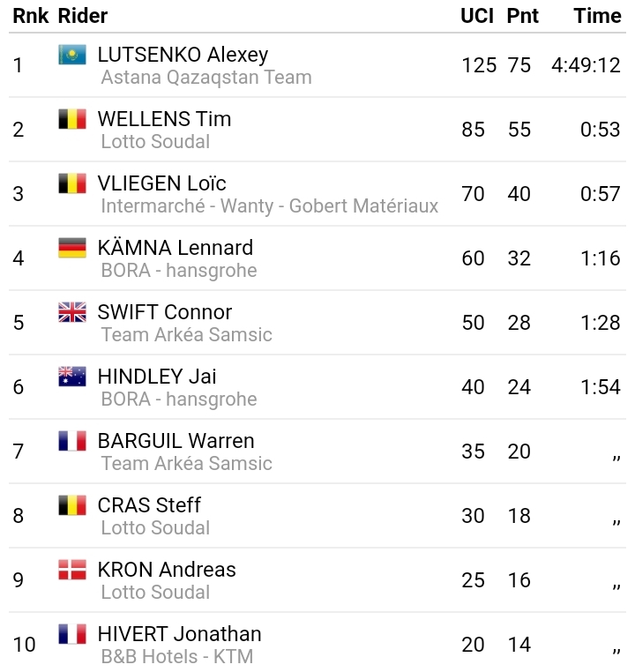Open LUTSENKO Alexey rider profile
Screen dimensions: 635x672
(x=183, y=55)
